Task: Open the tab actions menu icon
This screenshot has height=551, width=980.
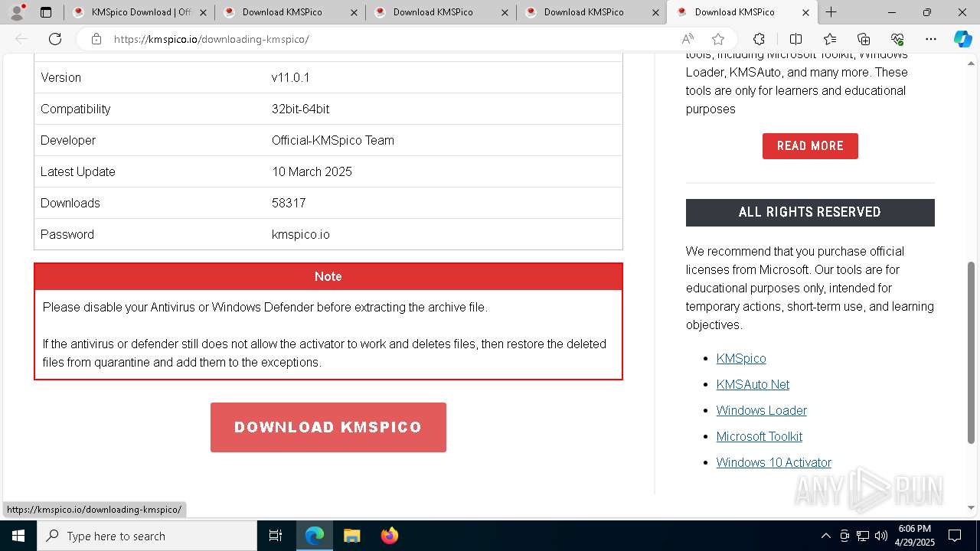Action: click(x=46, y=12)
